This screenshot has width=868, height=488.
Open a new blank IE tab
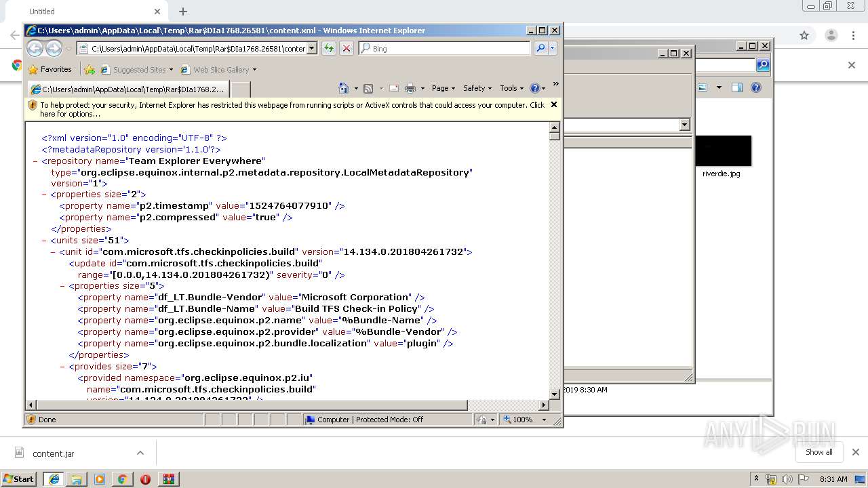(240, 89)
